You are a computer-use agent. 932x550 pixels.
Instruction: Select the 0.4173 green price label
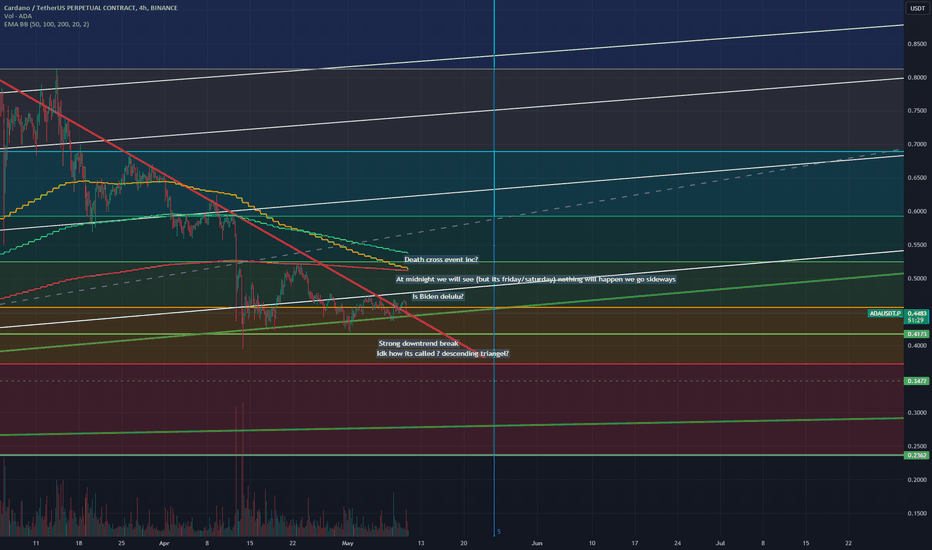(917, 334)
